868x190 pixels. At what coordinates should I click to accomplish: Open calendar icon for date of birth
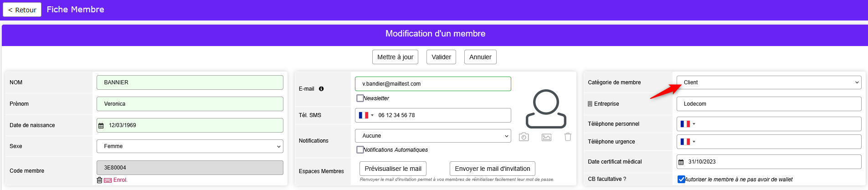[x=101, y=126]
